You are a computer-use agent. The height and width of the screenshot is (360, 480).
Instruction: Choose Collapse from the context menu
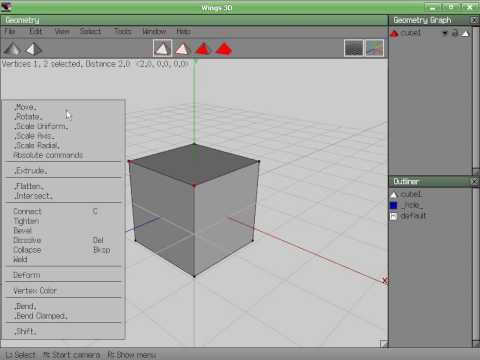tap(64, 250)
